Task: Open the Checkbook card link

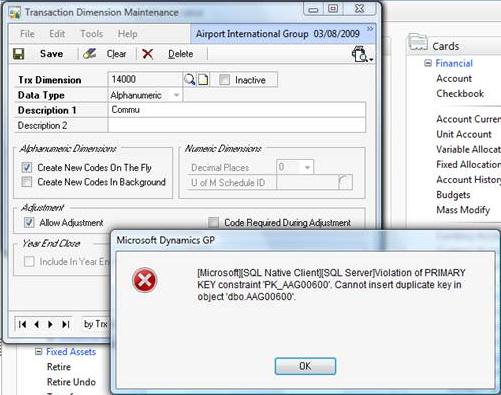Action: click(460, 93)
